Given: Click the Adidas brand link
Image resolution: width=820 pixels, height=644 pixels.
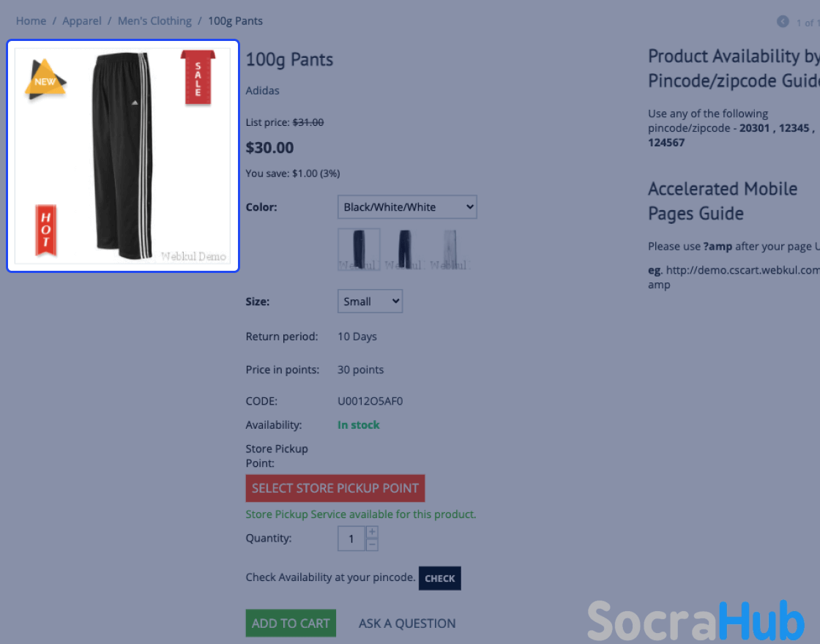Looking at the screenshot, I should pos(263,91).
